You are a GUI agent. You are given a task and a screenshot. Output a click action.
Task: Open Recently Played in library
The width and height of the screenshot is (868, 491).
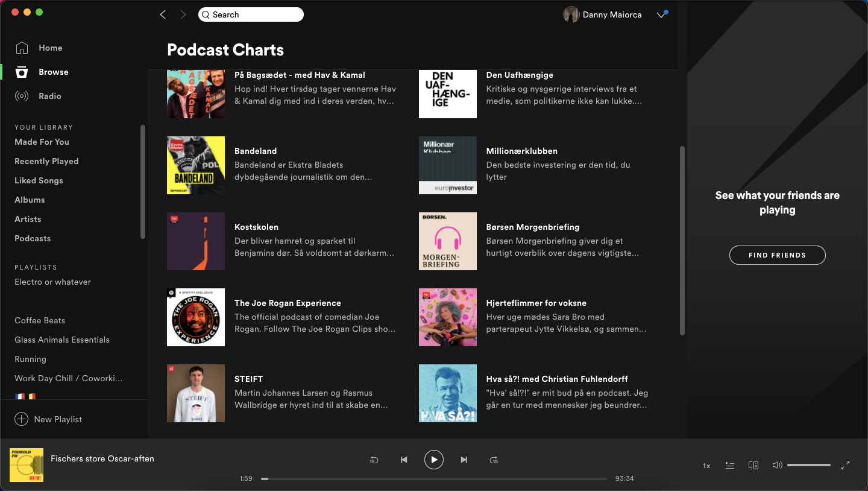click(46, 161)
